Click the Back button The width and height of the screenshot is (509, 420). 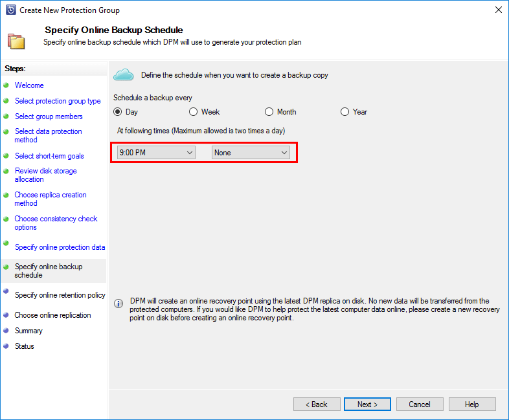click(317, 404)
